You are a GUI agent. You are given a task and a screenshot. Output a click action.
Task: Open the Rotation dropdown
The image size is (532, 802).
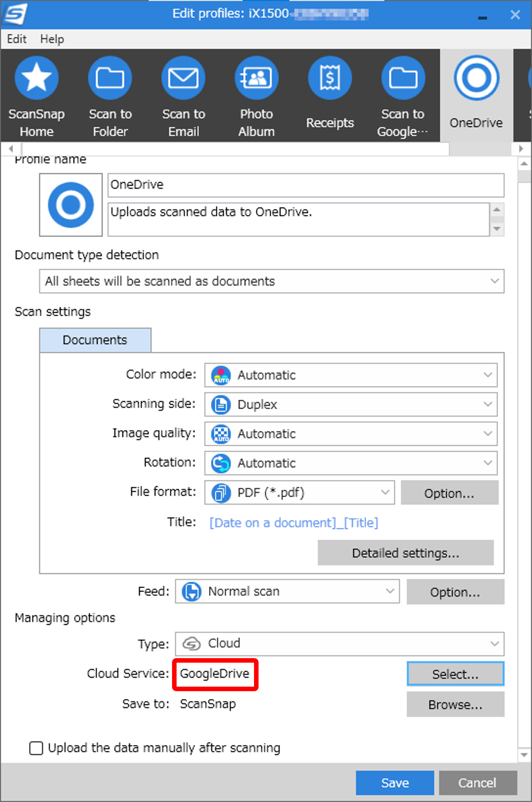click(x=351, y=463)
